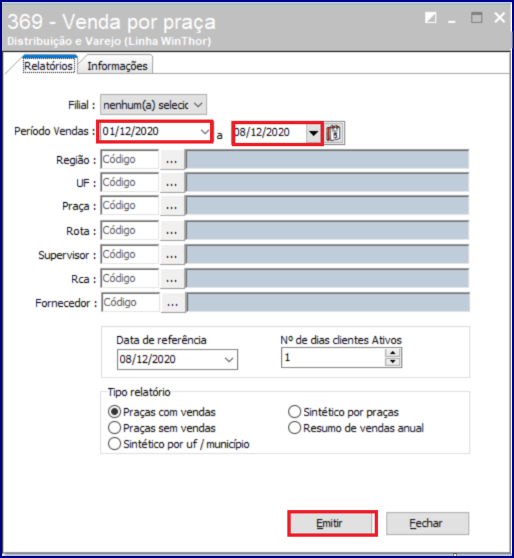
Task: Open Região lookup with ellipsis button
Action: [x=172, y=159]
